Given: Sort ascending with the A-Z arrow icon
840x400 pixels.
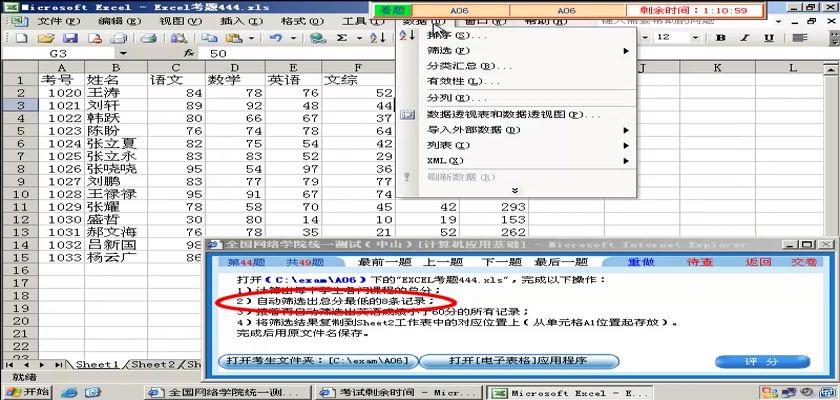Looking at the screenshot, I should (378, 38).
